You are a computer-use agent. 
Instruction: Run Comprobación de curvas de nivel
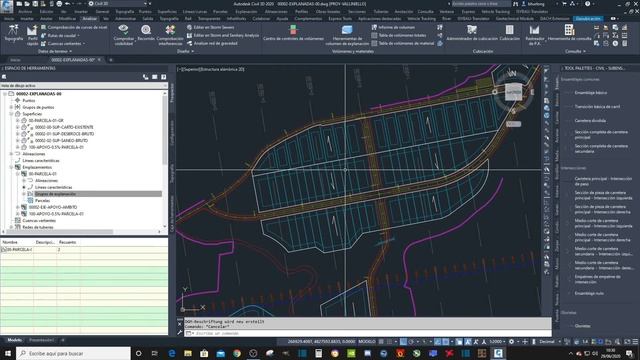74,27
